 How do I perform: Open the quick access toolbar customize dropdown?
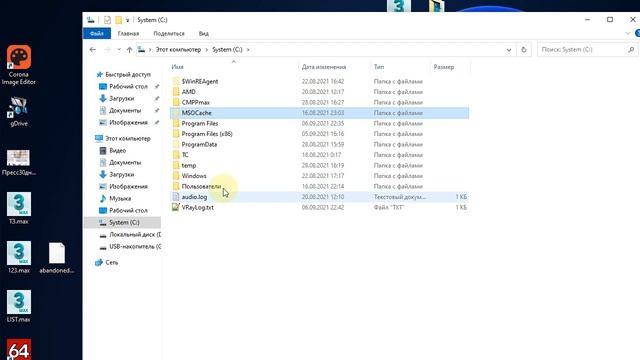click(127, 20)
